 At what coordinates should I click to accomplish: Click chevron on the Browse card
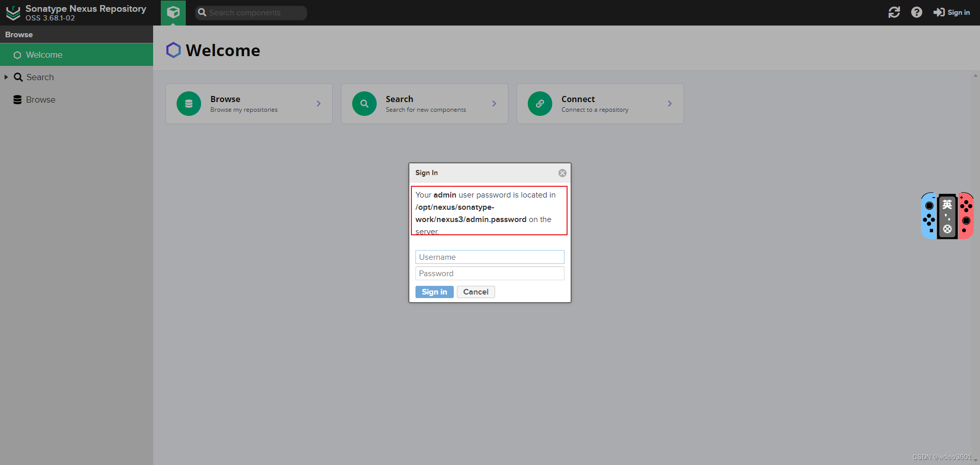coord(318,104)
